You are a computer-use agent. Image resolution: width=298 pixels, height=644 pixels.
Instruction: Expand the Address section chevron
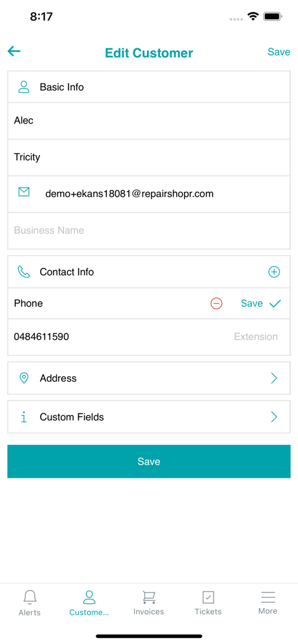click(274, 378)
